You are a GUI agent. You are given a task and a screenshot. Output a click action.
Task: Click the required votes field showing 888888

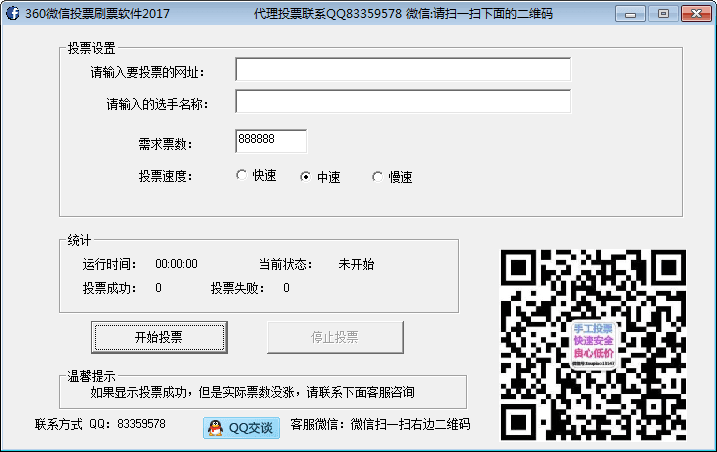click(271, 141)
